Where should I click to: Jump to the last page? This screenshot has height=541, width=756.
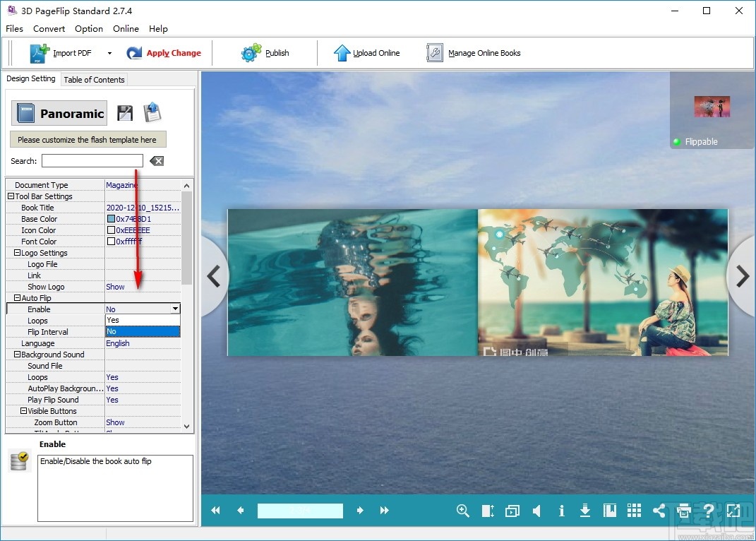[x=384, y=510]
